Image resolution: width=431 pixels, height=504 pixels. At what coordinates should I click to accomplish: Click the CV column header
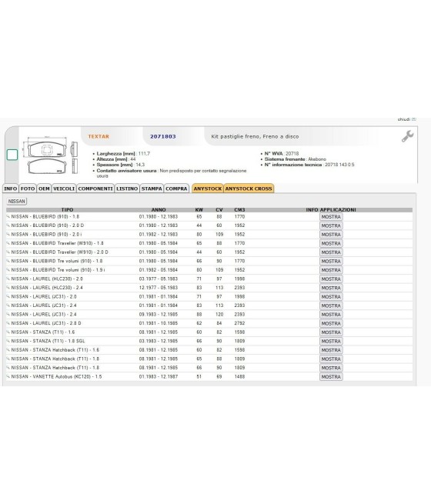[219, 209]
